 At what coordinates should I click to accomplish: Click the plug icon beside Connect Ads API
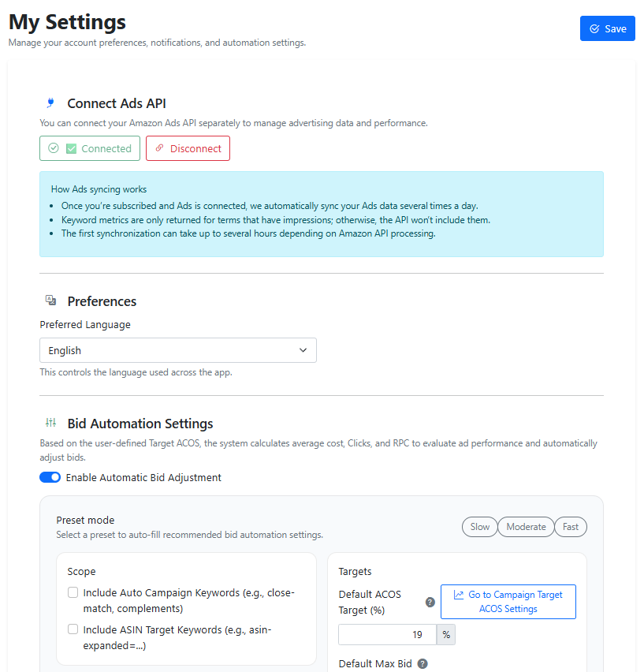coord(50,103)
